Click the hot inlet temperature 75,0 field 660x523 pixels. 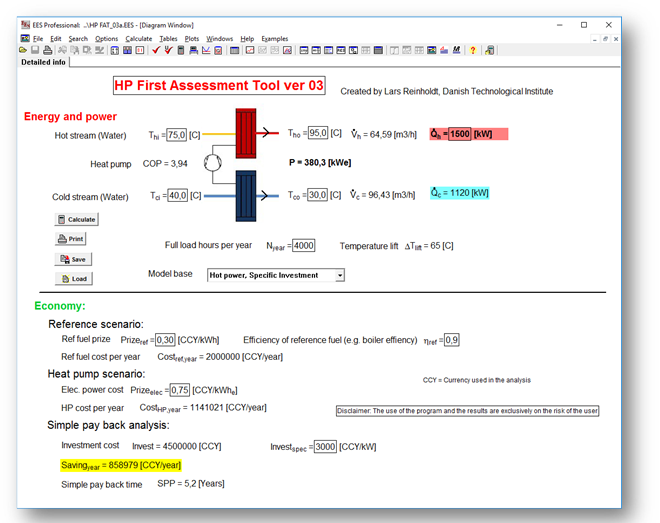click(177, 135)
